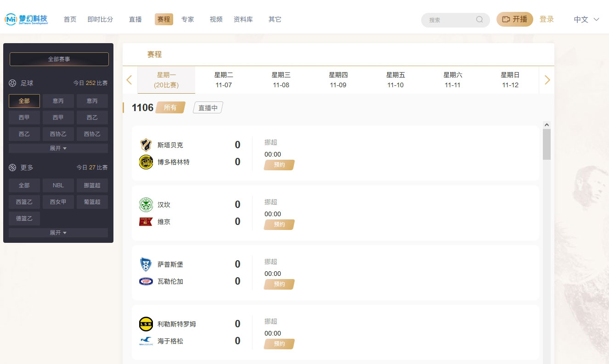Click 利勒斯特罗姆 LSK team crest

(146, 324)
